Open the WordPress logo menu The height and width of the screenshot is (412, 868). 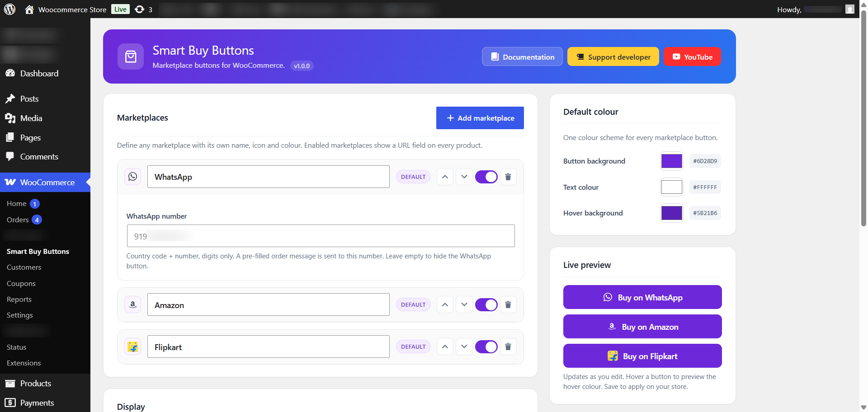click(9, 9)
